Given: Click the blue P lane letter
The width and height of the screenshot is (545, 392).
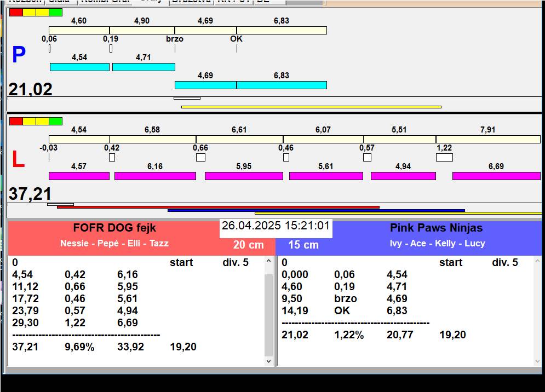Looking at the screenshot, I should point(19,55).
